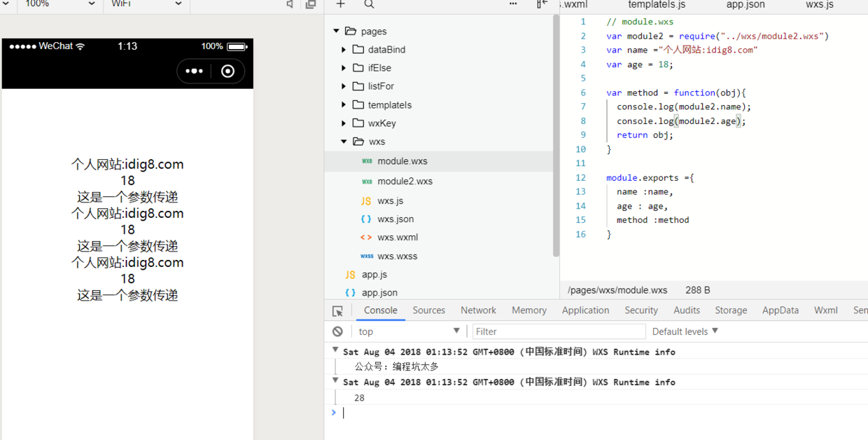Switch to the AppData tab
Viewport: 868px width, 440px height.
tap(780, 310)
